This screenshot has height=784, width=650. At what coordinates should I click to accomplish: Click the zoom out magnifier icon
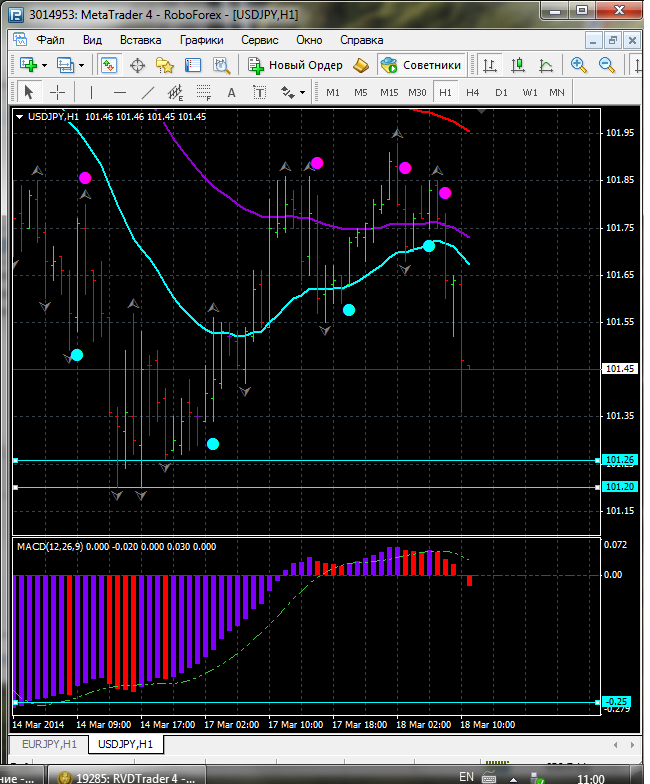[606, 65]
